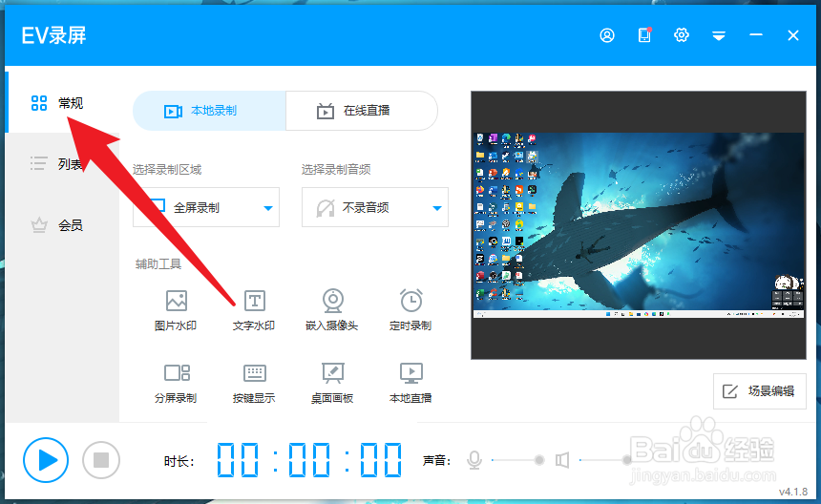Open the 嵌入摄像头 tool
Viewport: 821px width, 504px height.
point(332,310)
